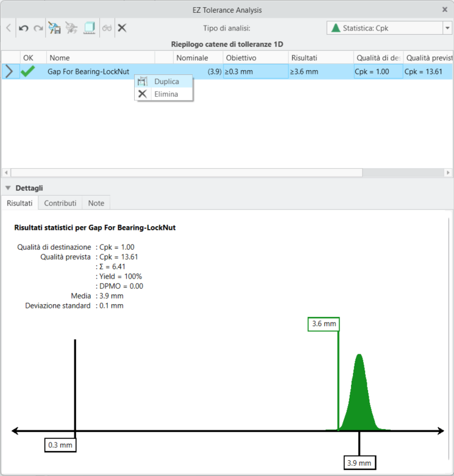Click the Yield = 100% value
This screenshot has height=476, width=454.
tap(121, 276)
